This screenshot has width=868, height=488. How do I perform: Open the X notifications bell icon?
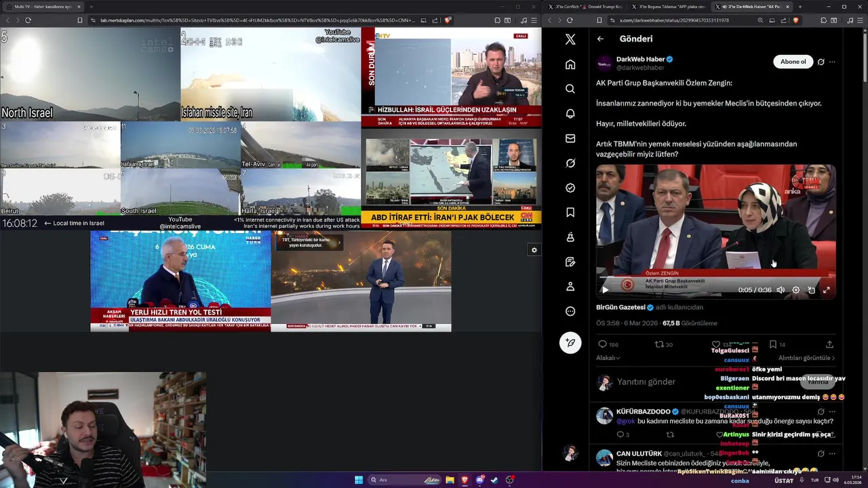[x=570, y=114]
